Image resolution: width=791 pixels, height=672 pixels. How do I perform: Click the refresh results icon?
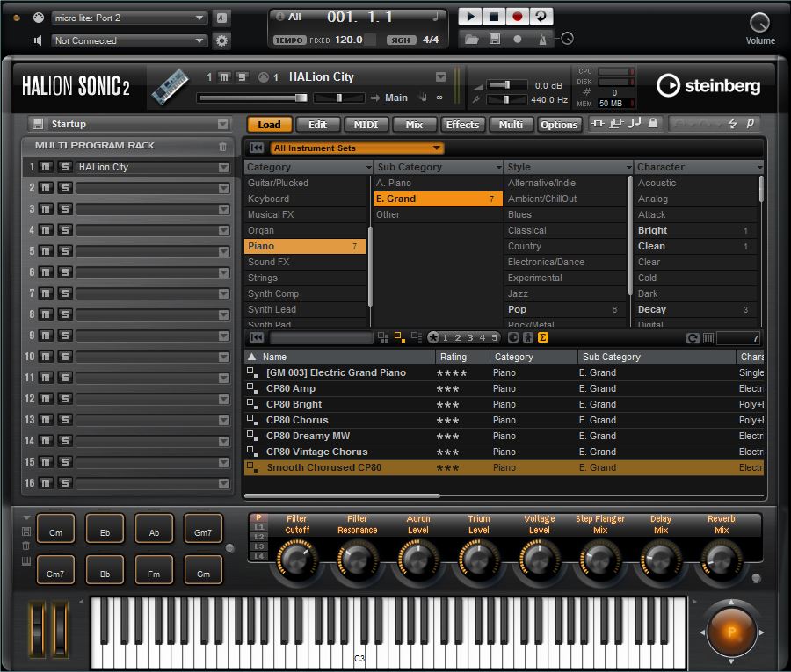[x=693, y=338]
